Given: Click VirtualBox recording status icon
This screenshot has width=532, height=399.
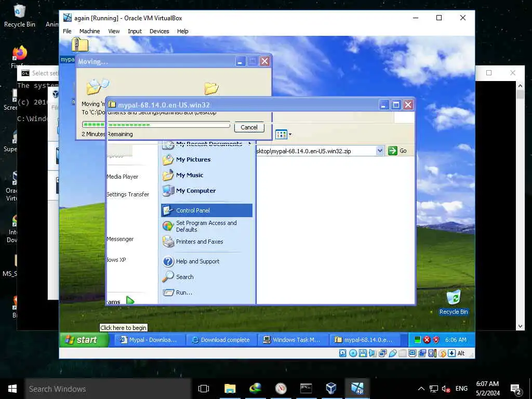Looking at the screenshot, I should tap(422, 353).
